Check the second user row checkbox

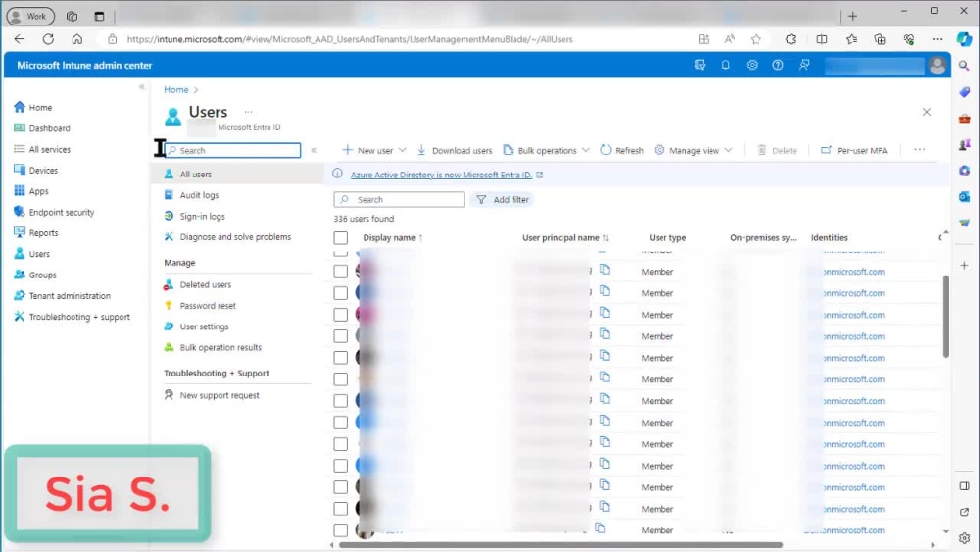(341, 293)
